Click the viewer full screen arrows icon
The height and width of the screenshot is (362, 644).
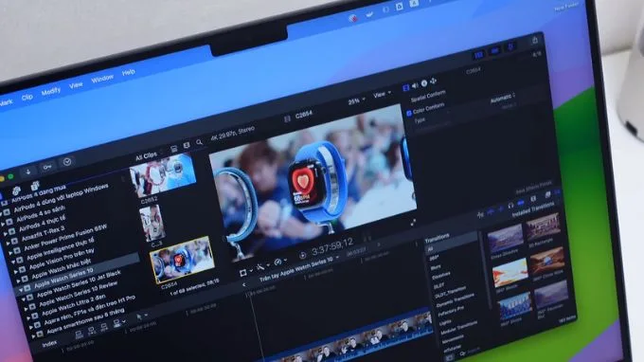[413, 223]
